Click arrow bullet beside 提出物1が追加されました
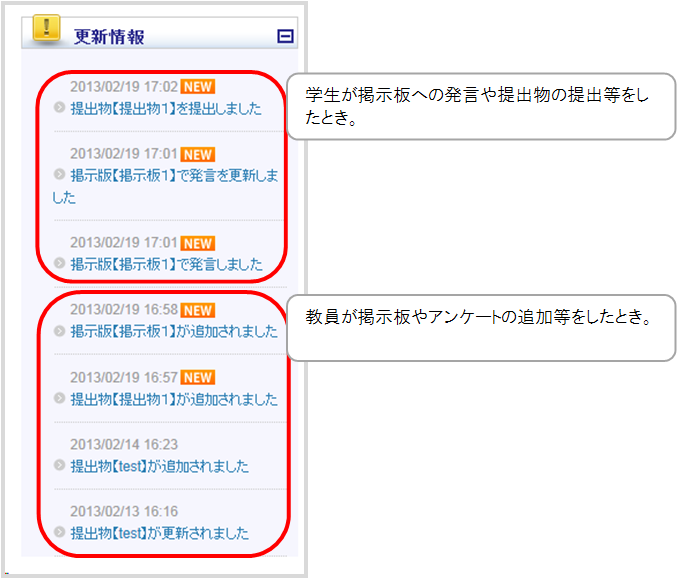The width and height of the screenshot is (679, 580). (x=59, y=398)
